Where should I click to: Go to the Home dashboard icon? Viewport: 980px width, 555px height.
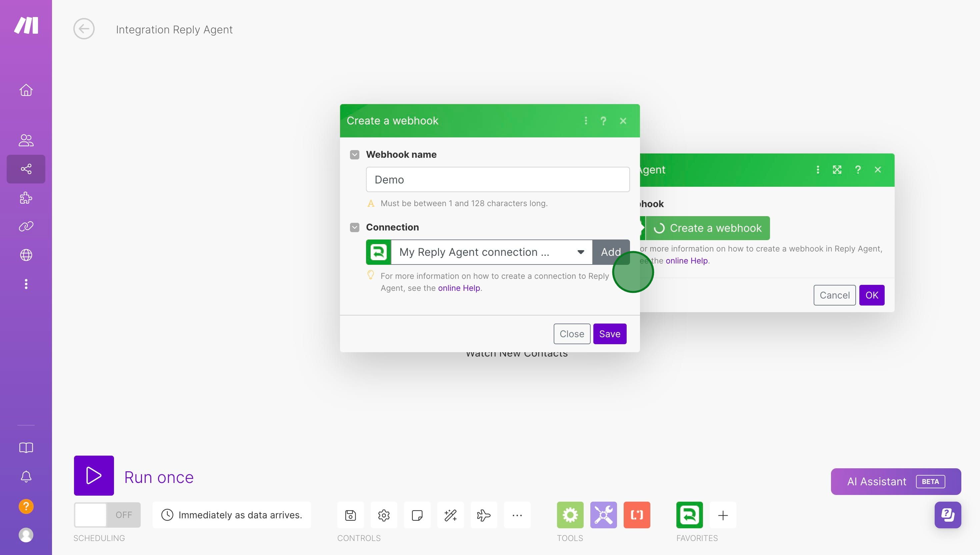pyautogui.click(x=26, y=90)
